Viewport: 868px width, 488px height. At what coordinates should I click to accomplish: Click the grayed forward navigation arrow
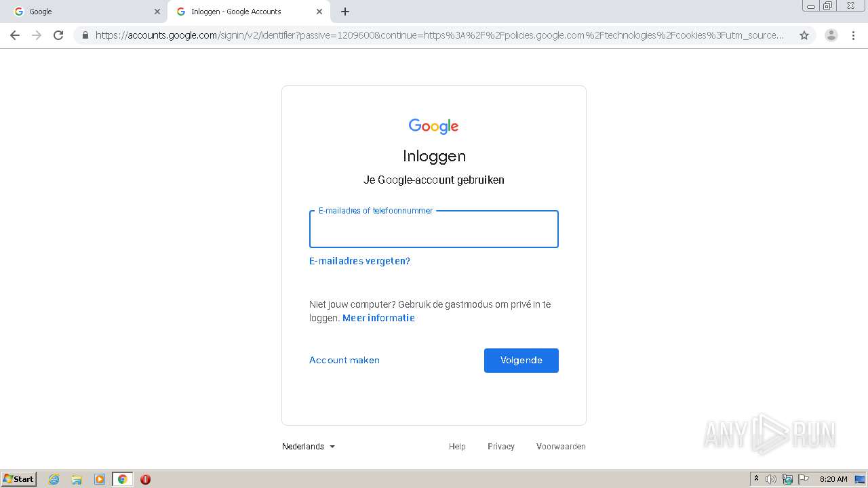37,35
